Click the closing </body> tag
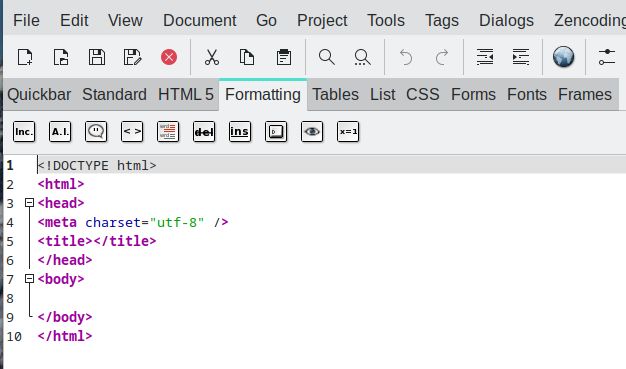This screenshot has height=369, width=626. coord(65,317)
